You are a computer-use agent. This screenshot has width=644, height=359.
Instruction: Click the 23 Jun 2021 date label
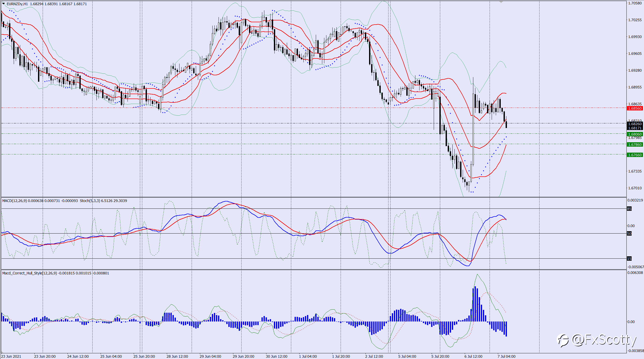click(x=11, y=356)
